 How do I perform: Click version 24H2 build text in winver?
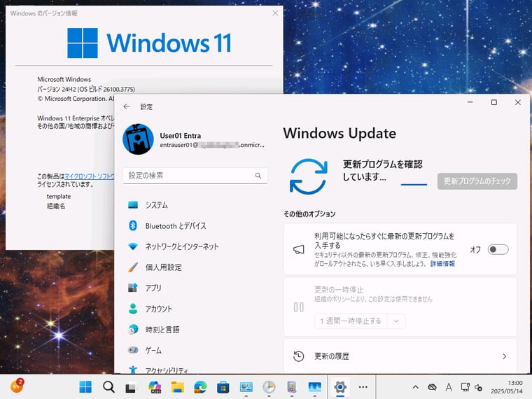(x=86, y=89)
